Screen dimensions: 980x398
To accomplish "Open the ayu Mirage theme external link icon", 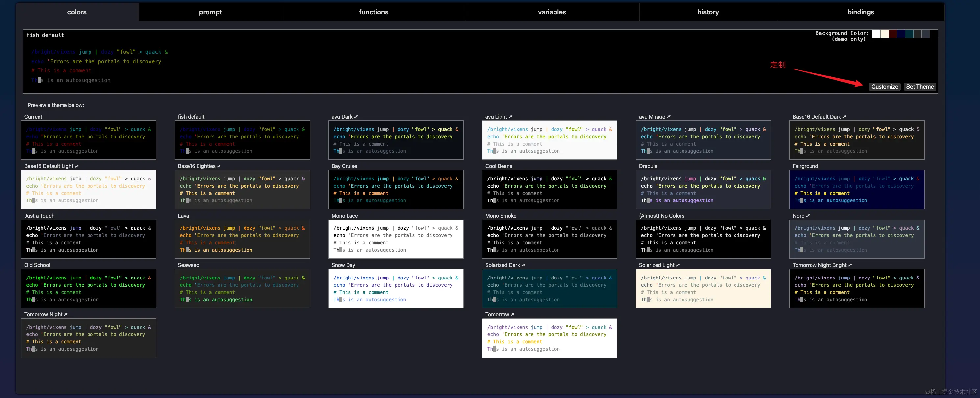I will (669, 117).
